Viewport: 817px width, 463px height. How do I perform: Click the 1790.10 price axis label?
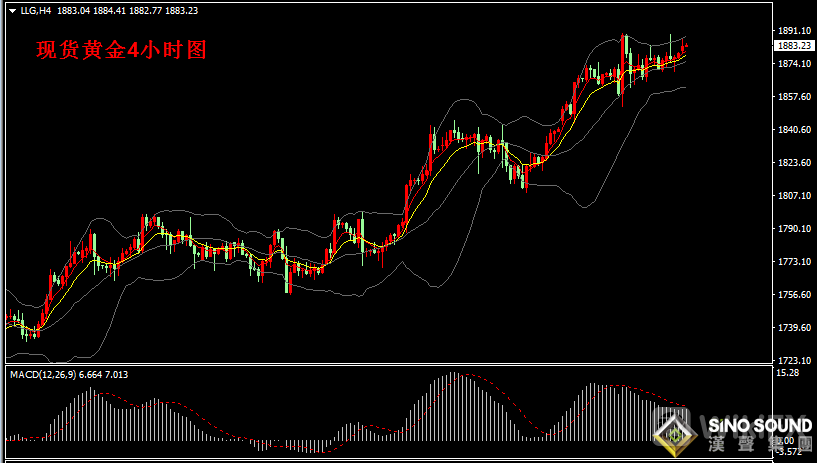793,229
